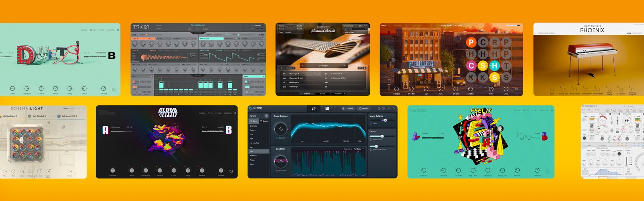
Task: Click the info icon in Strummed Acoustic
Action: click(x=364, y=68)
